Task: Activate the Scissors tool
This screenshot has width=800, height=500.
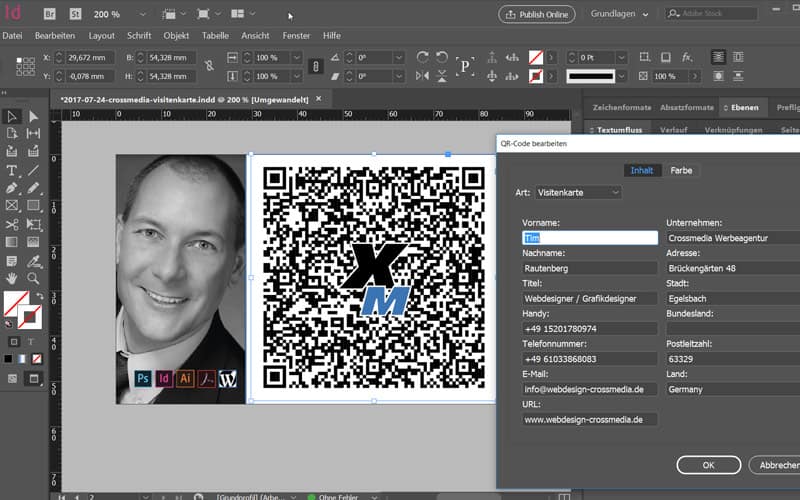Action: click(x=12, y=224)
